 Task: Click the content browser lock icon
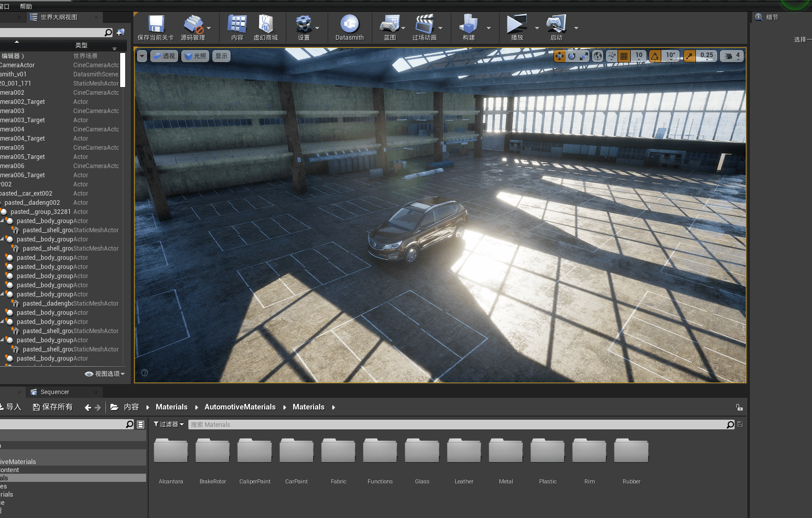739,407
